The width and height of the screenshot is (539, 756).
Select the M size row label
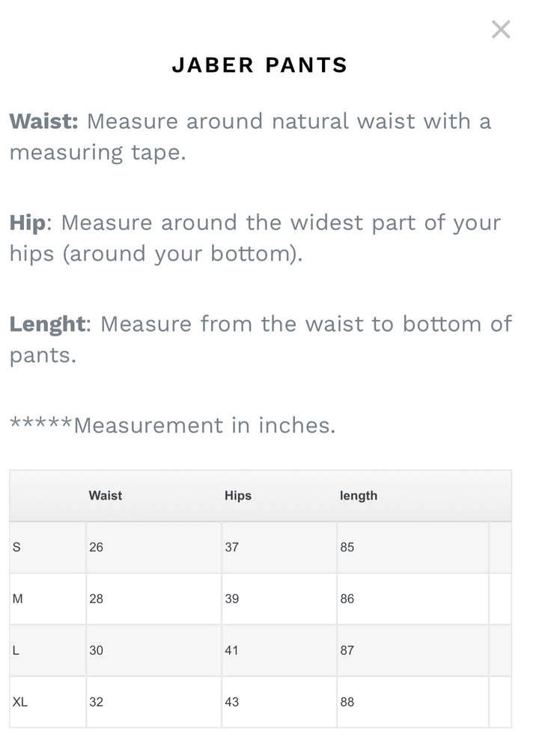18,599
